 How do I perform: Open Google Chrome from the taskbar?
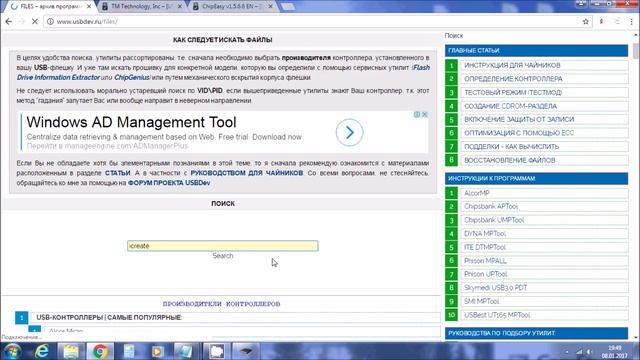[x=100, y=351]
